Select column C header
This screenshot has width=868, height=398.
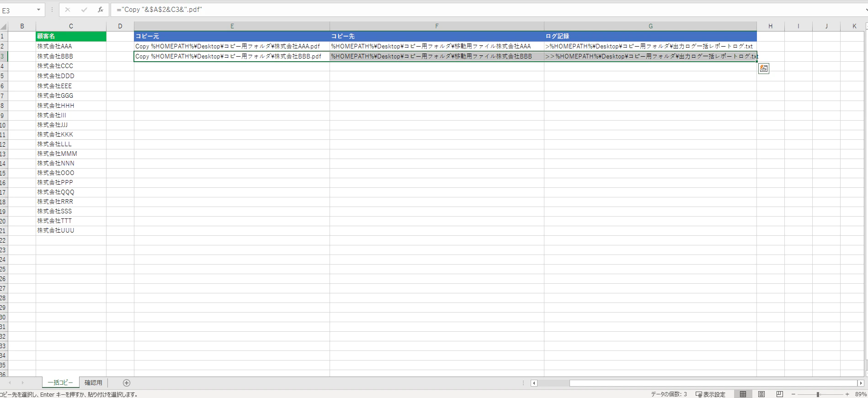(71, 27)
